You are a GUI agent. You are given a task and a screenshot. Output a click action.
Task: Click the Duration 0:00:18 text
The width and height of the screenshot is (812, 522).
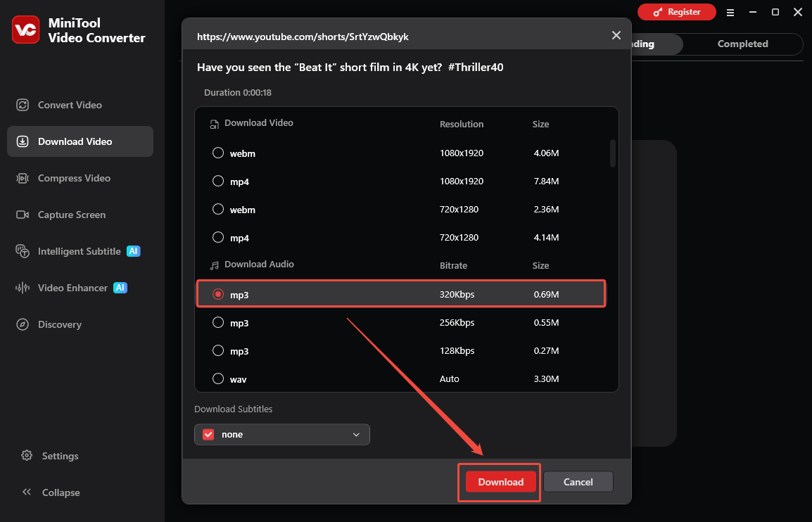point(238,93)
